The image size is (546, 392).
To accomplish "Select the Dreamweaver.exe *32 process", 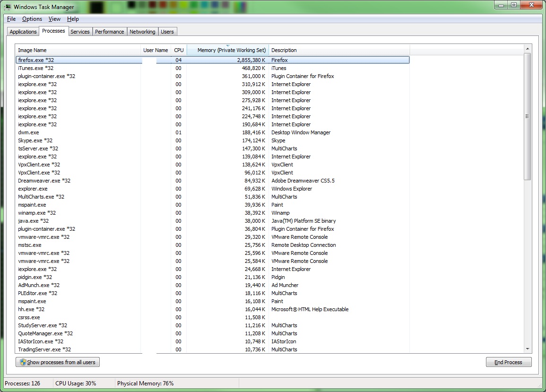I will click(x=212, y=181).
